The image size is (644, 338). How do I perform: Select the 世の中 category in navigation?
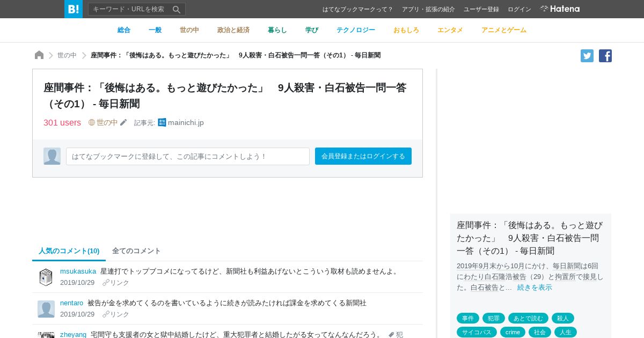189,30
